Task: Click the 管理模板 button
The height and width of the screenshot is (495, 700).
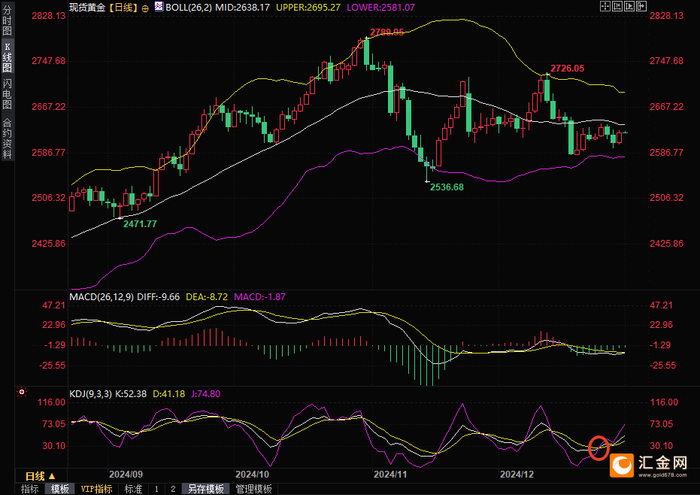Action: 254,489
